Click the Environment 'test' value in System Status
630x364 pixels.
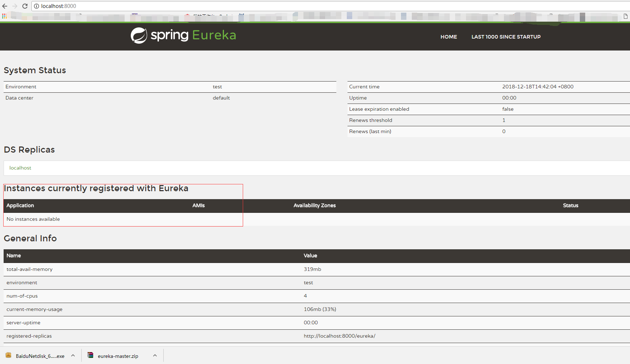[x=217, y=87]
